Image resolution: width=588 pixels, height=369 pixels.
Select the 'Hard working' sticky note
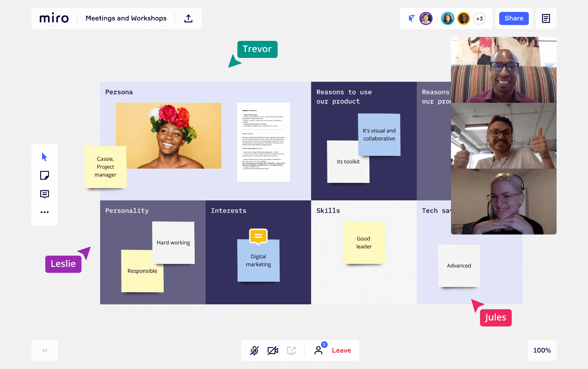pos(173,242)
